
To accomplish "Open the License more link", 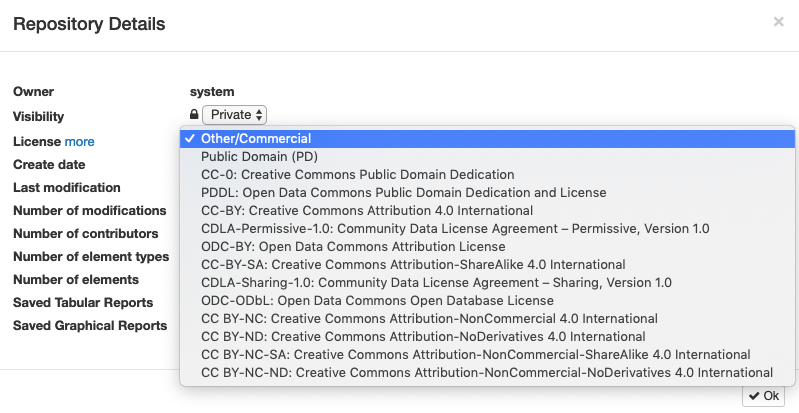I will point(79,141).
